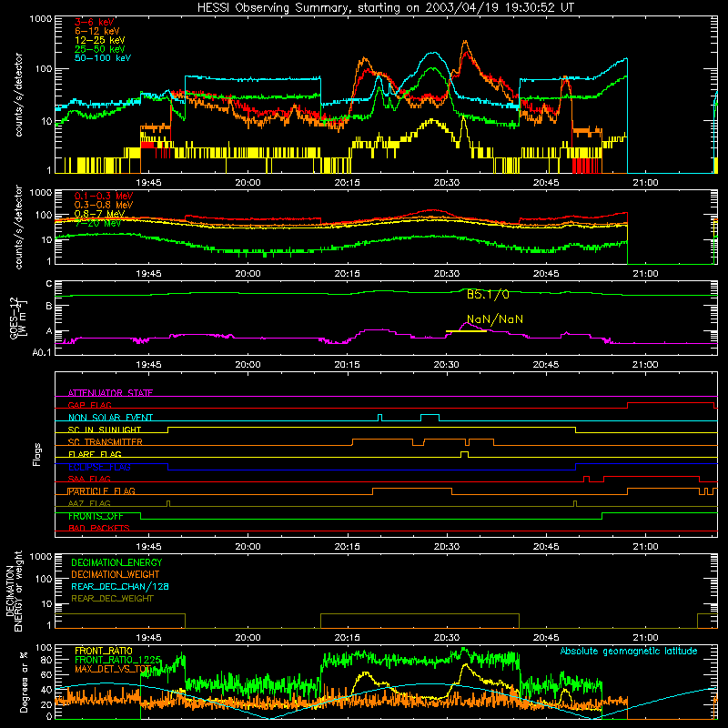Click the REAR_DEC_WEIGHT legend label

click(112, 599)
